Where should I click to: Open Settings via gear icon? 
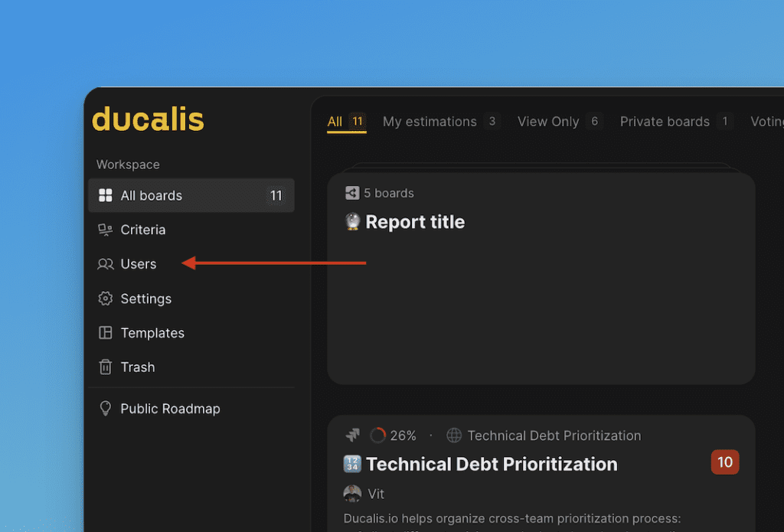pyautogui.click(x=106, y=299)
